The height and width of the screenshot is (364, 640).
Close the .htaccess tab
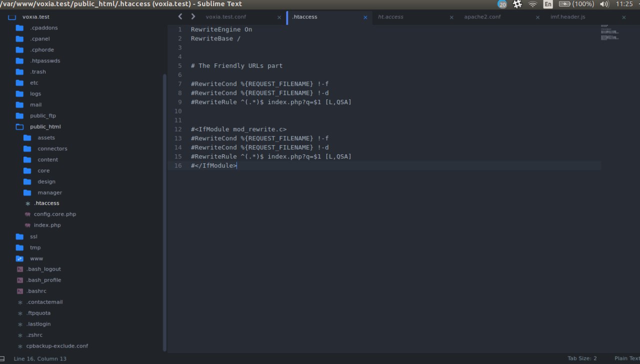[365, 17]
